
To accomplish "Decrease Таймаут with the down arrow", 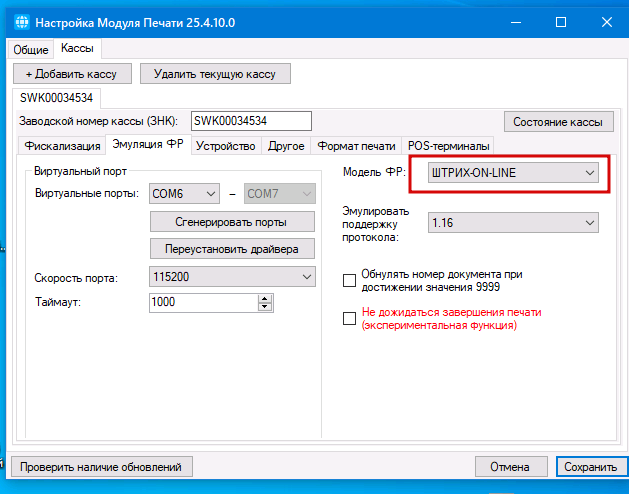I will point(265,307).
